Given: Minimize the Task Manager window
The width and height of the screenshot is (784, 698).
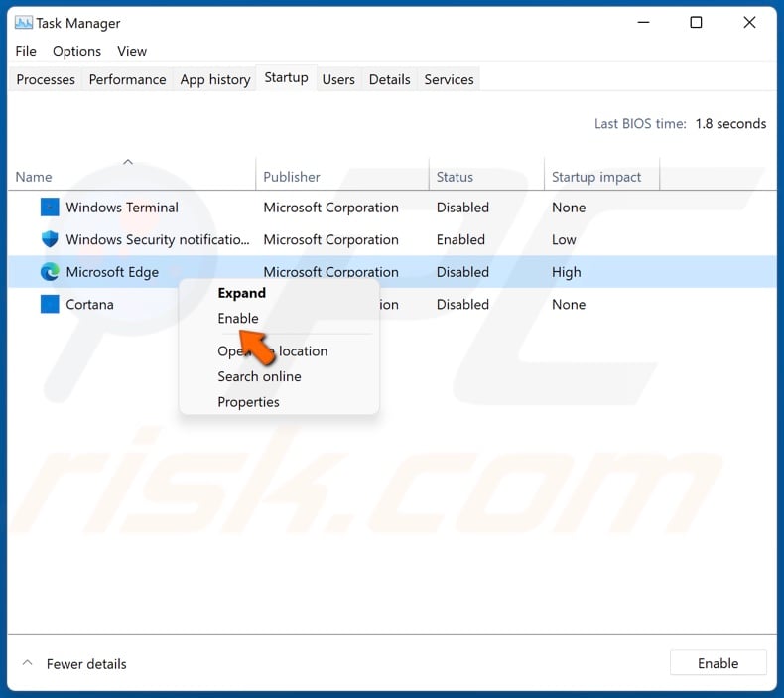Looking at the screenshot, I should point(643,23).
